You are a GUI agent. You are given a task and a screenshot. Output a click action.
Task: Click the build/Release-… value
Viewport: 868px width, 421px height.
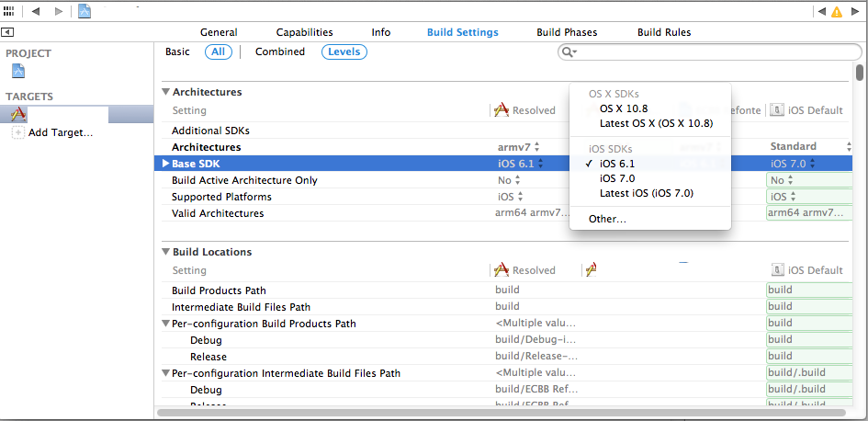pos(536,356)
